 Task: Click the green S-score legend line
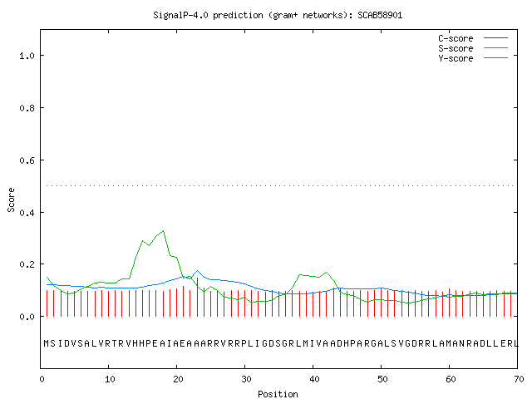coord(495,48)
